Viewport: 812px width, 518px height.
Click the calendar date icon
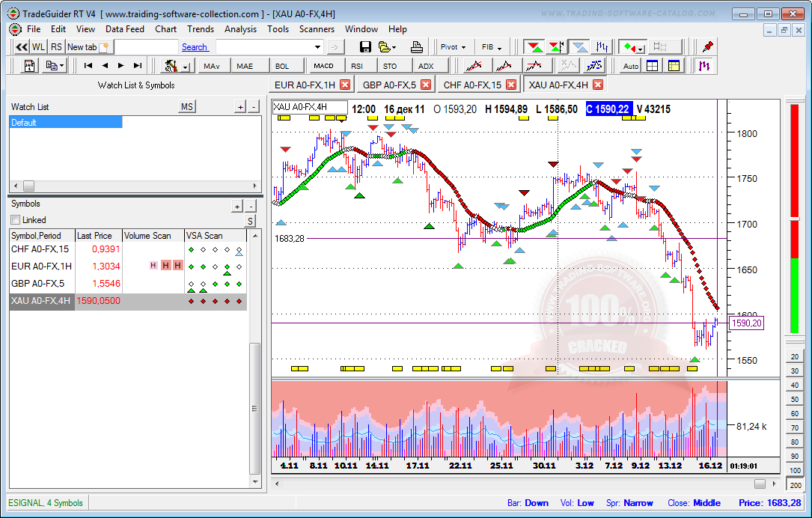coord(30,66)
